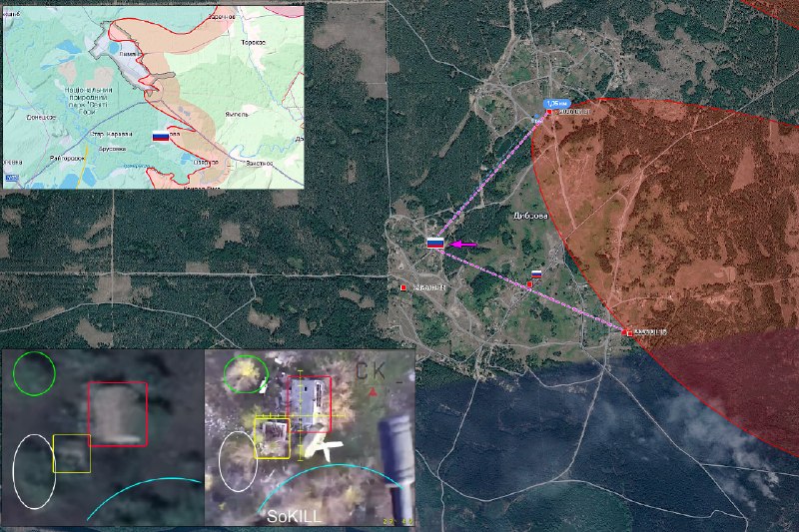Click the small Russian flag marker southeast of Диброва
Screen dimensions: 799x532
click(536, 274)
